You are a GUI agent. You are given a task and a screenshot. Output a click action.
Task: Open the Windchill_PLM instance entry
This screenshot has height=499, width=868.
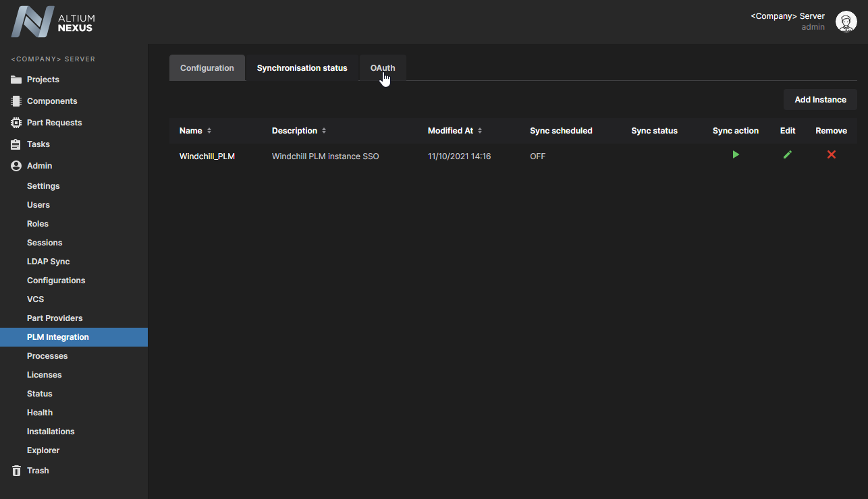tap(207, 156)
